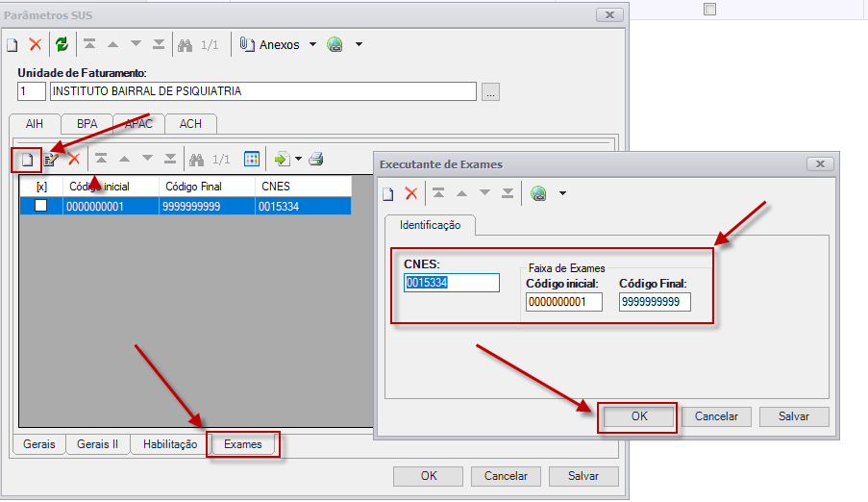Go to first record in Executante de Exames
The height and width of the screenshot is (502, 868).
coord(438,193)
